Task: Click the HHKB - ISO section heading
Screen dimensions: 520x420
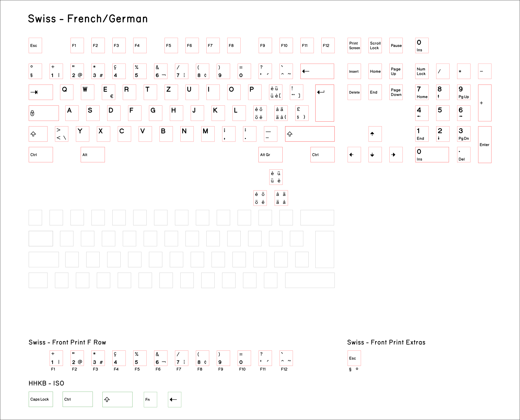Action: click(x=46, y=383)
